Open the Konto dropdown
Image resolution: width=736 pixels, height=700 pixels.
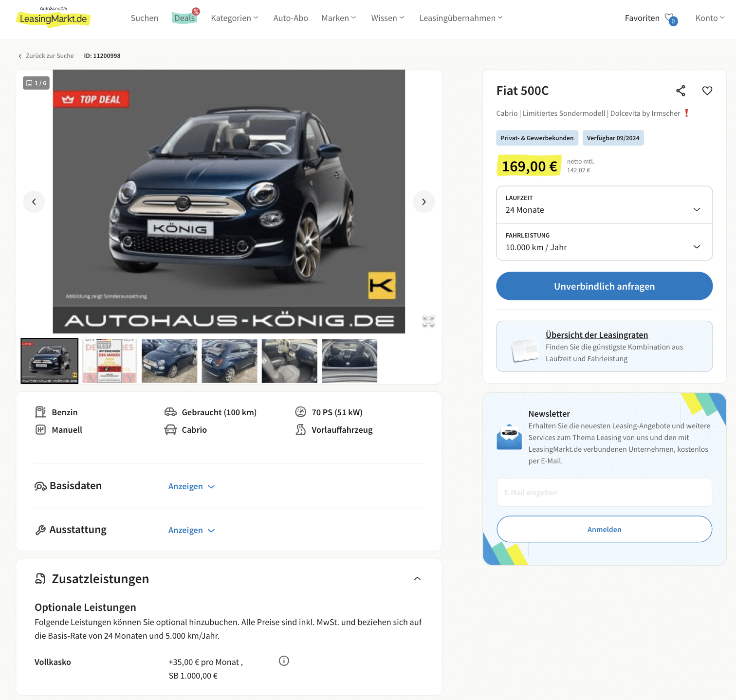710,18
